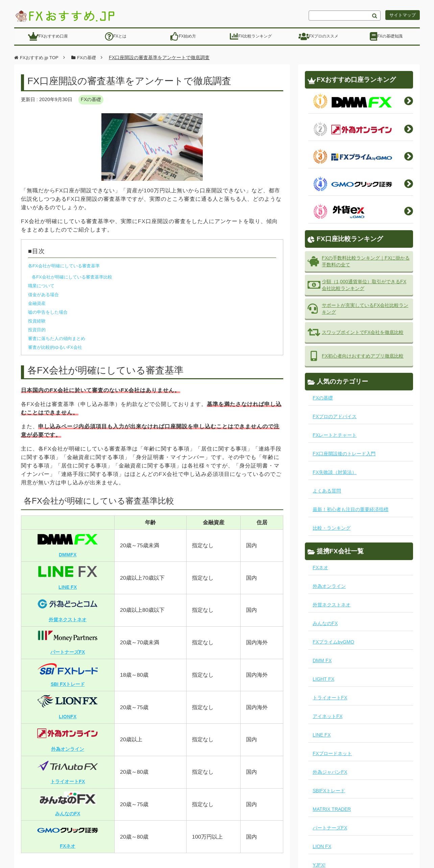Click the 外貨ex logo in ranking sidebar
The height and width of the screenshot is (868, 434).
coord(348,212)
